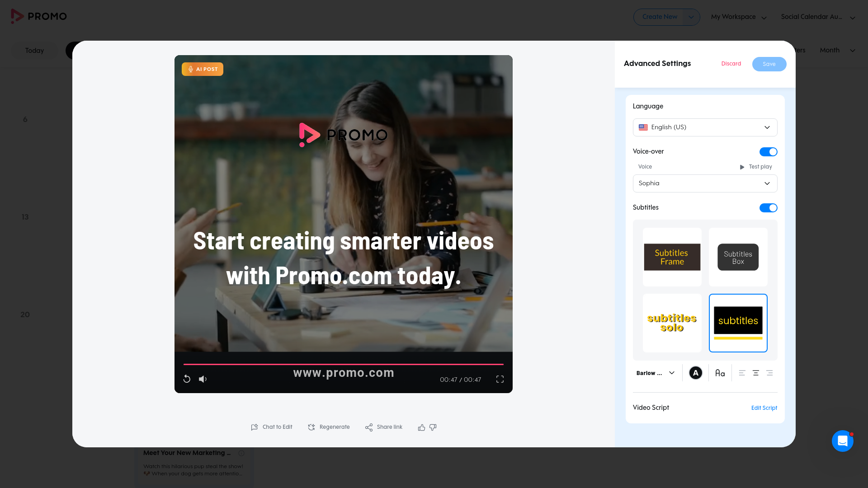The image size is (868, 488).
Task: Disable the Subtitles toggle
Action: click(x=768, y=208)
